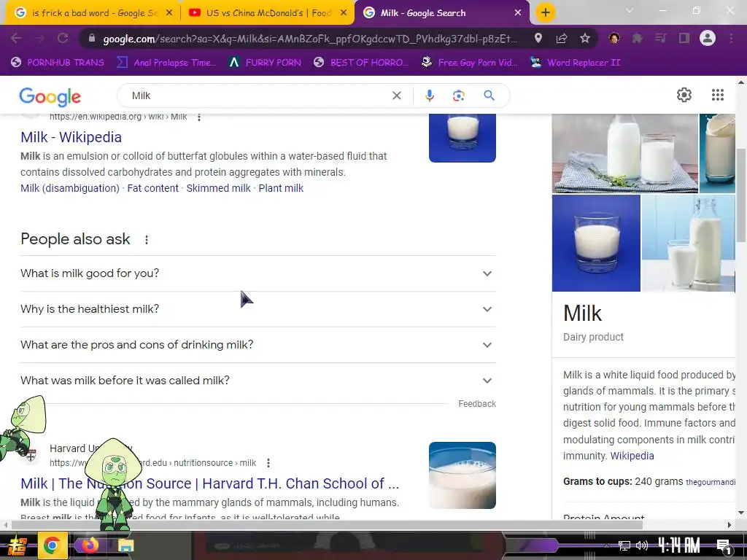Click the Windows Start button
The height and width of the screenshot is (560, 747).
pos(16,545)
